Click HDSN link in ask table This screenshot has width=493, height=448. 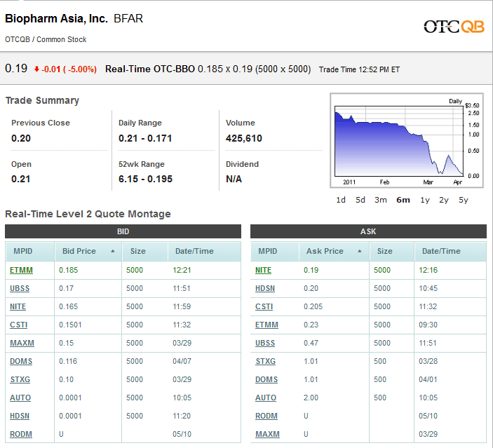click(265, 288)
